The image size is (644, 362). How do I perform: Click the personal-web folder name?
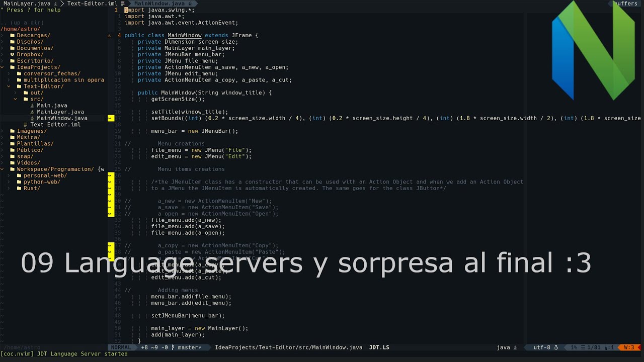tap(45, 175)
